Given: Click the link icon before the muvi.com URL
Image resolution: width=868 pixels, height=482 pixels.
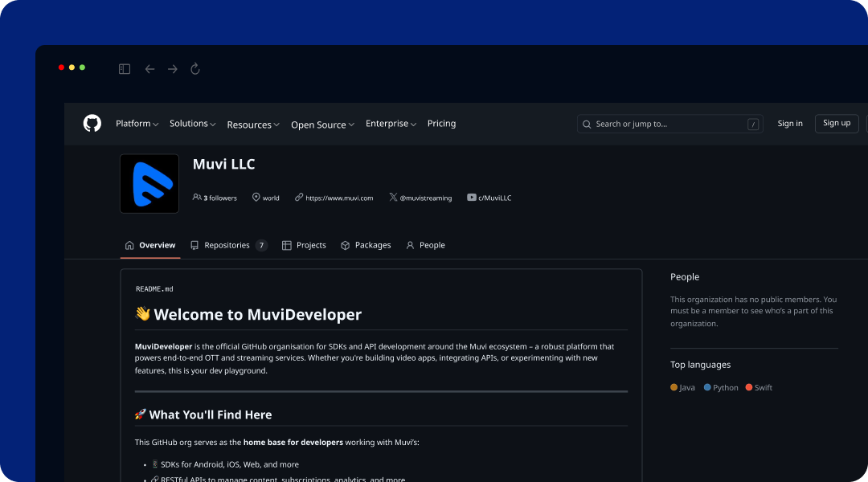Looking at the screenshot, I should coord(299,197).
